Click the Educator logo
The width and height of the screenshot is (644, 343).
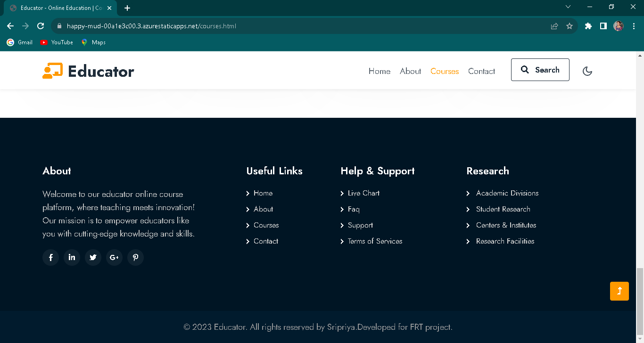point(88,71)
